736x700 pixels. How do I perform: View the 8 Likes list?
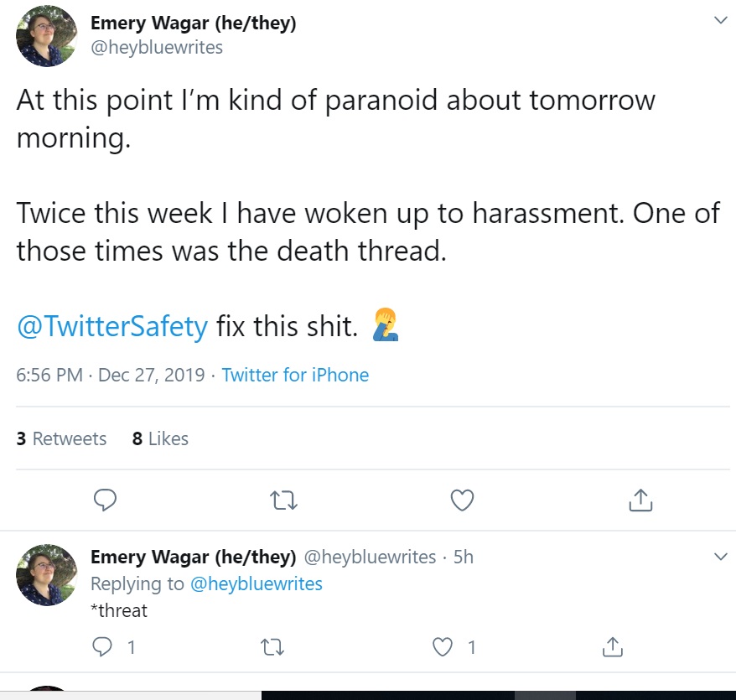[160, 438]
